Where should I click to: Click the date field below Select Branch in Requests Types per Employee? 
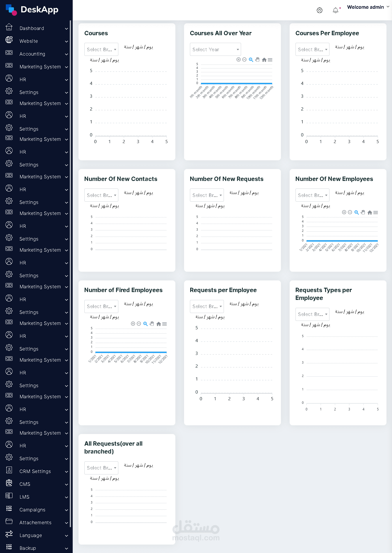pyautogui.click(x=316, y=325)
